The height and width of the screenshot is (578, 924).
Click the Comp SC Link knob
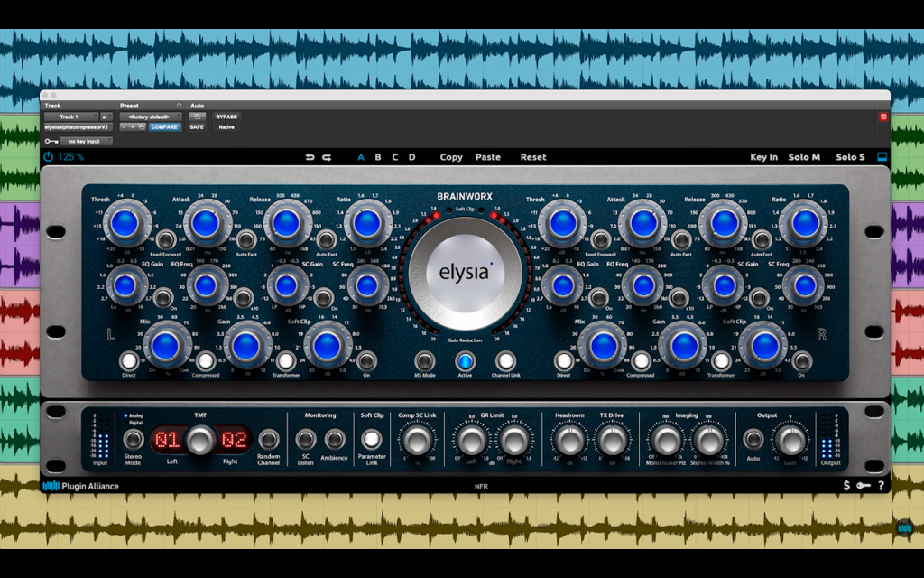click(417, 440)
